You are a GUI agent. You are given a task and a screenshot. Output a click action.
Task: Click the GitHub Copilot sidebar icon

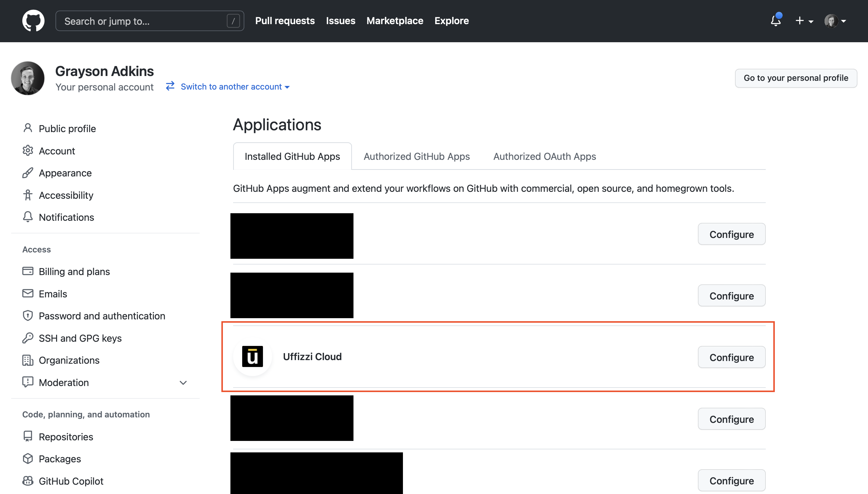(27, 481)
